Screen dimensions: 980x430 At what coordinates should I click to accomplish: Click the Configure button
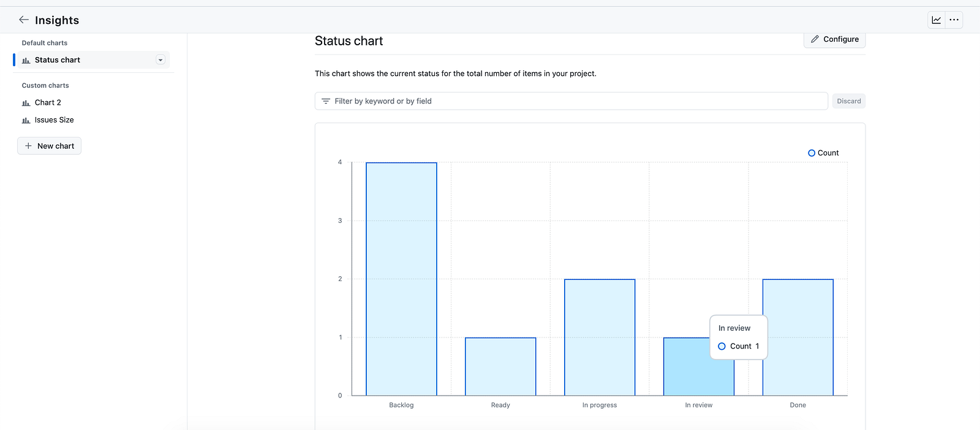tap(835, 39)
